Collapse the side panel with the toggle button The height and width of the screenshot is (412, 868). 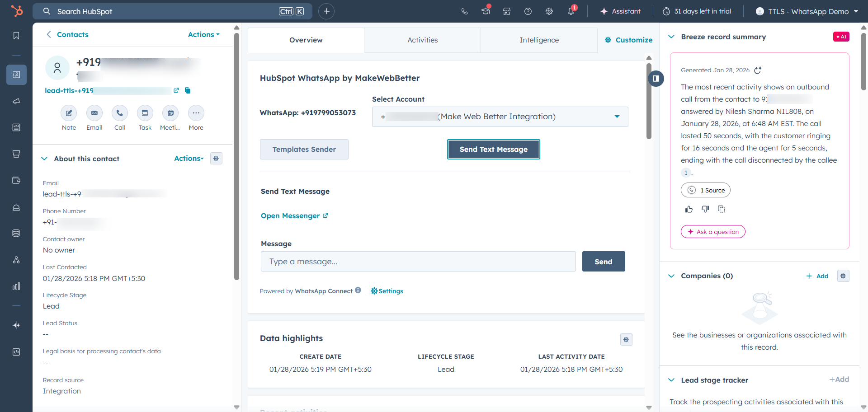click(656, 79)
